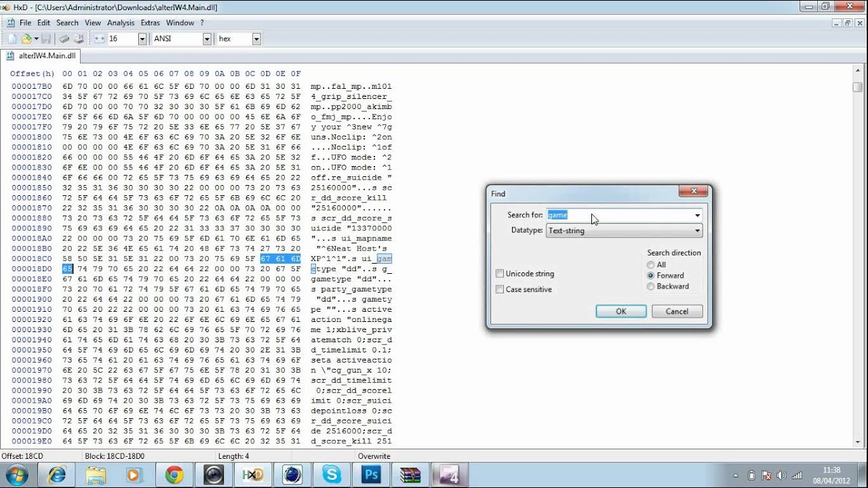Image resolution: width=868 pixels, height=488 pixels.
Task: Open Photoshop from taskbar
Action: pos(371,475)
